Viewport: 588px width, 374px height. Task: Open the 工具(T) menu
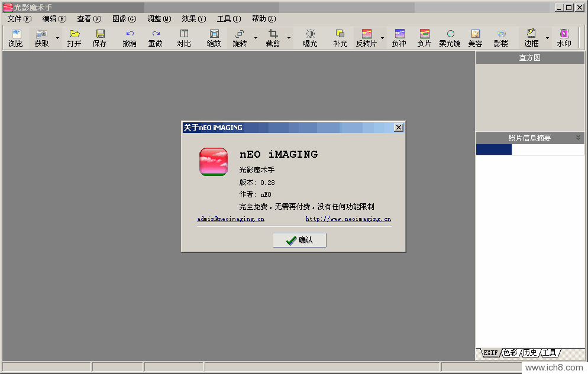(x=229, y=19)
